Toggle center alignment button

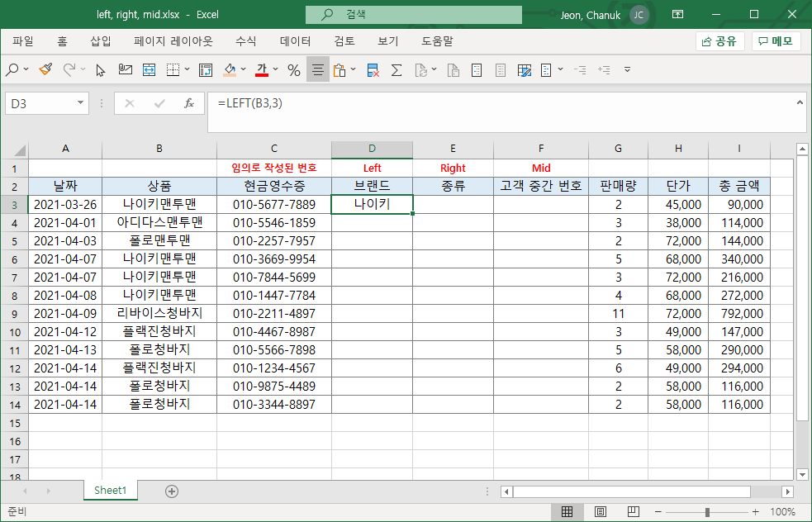pyautogui.click(x=318, y=70)
